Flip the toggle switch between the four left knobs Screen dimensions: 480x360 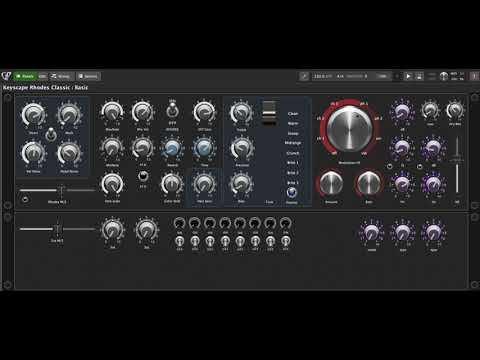point(51,134)
